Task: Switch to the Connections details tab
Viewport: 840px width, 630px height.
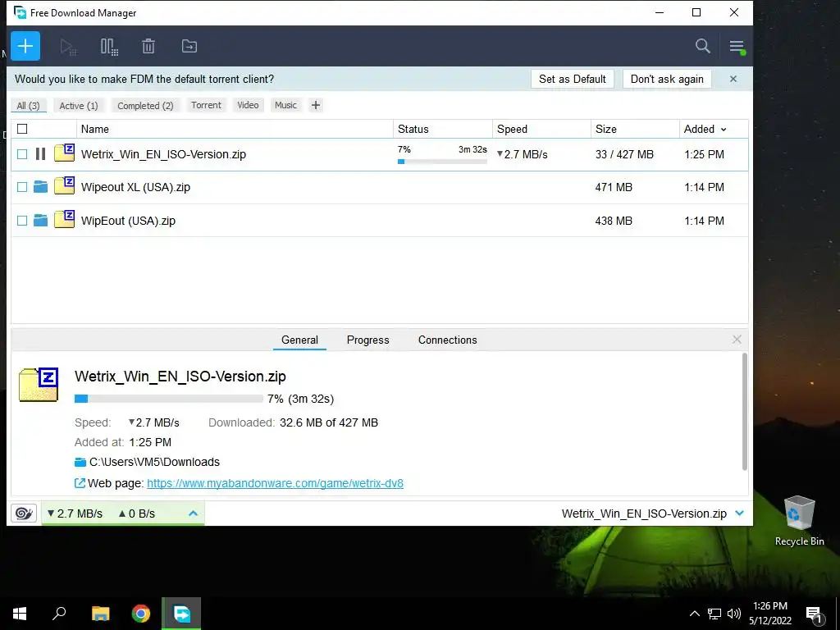Action: [447, 340]
